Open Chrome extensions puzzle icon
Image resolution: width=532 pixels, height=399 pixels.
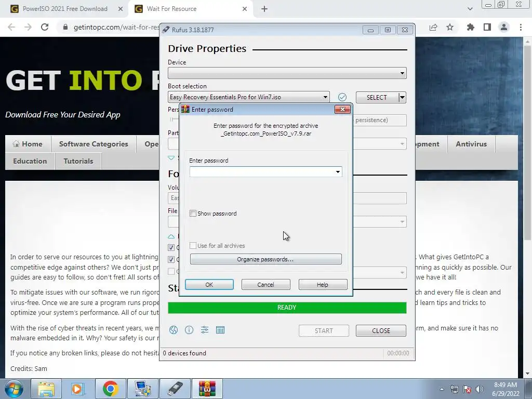coord(471,27)
